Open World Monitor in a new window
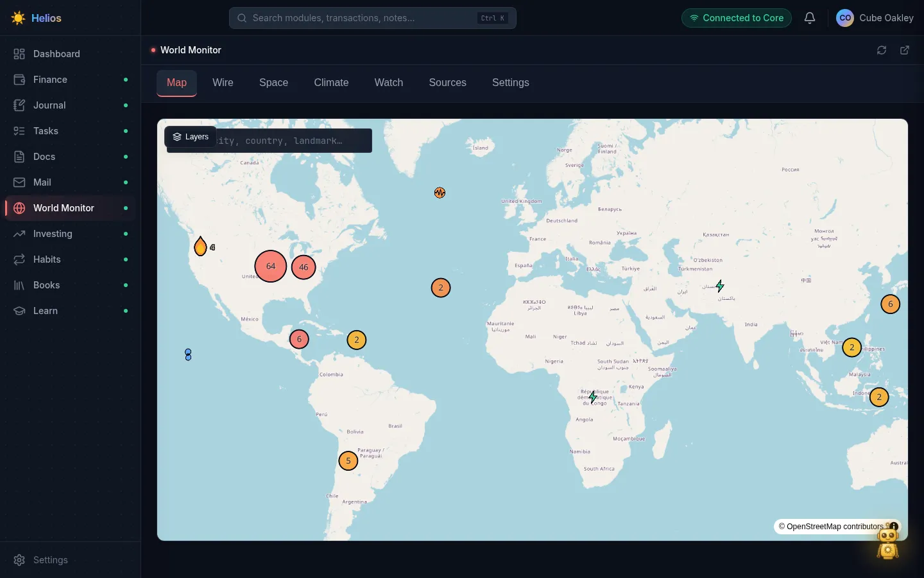 (x=905, y=50)
